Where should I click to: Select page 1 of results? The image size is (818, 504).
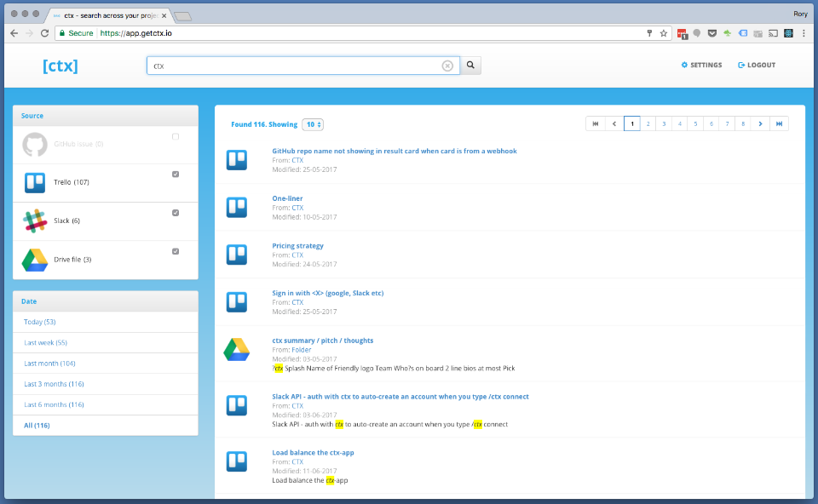(632, 124)
